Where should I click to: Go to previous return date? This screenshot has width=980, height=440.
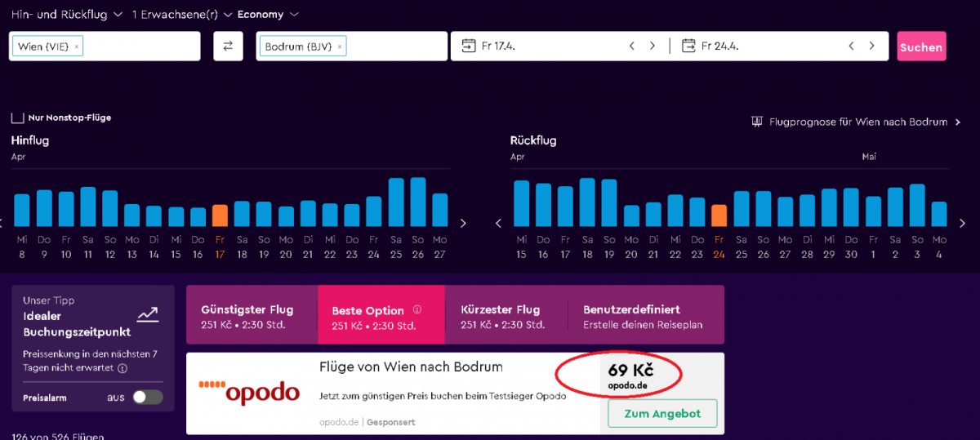coord(851,46)
